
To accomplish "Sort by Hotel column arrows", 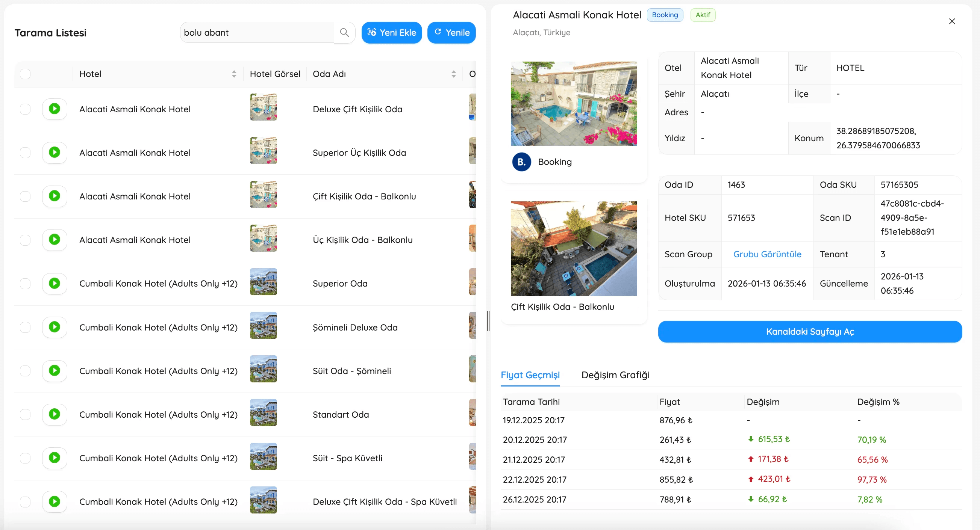I will pos(234,74).
